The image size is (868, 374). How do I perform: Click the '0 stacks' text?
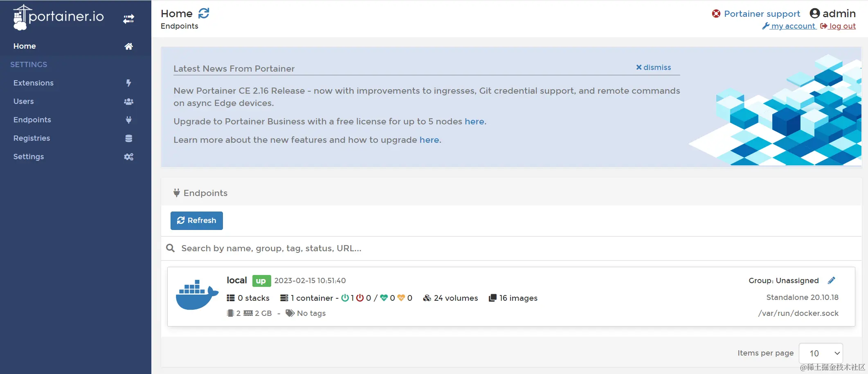(x=254, y=298)
